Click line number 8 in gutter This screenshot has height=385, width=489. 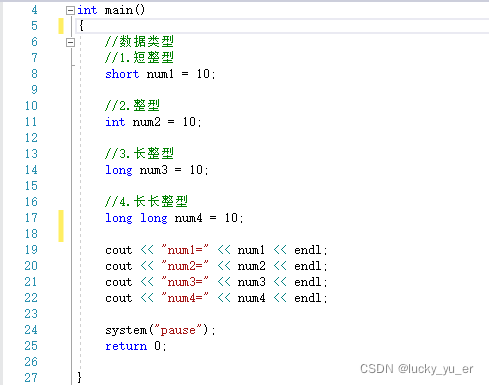click(x=34, y=74)
